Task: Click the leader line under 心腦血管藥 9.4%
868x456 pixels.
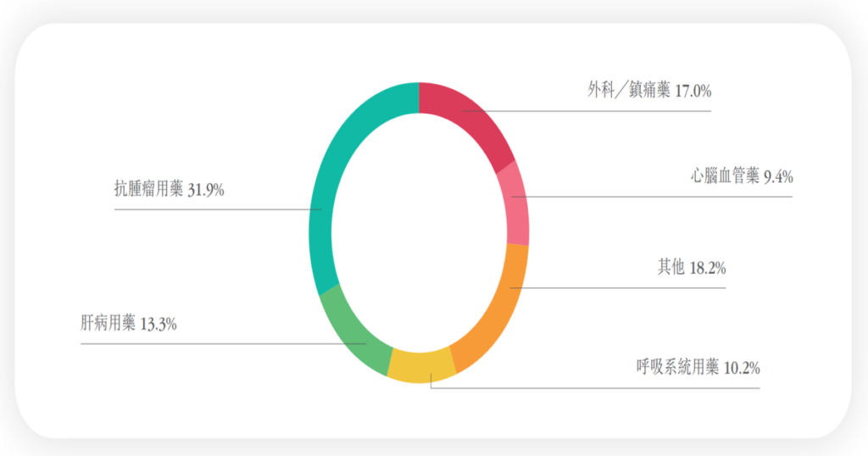Action: (652, 197)
